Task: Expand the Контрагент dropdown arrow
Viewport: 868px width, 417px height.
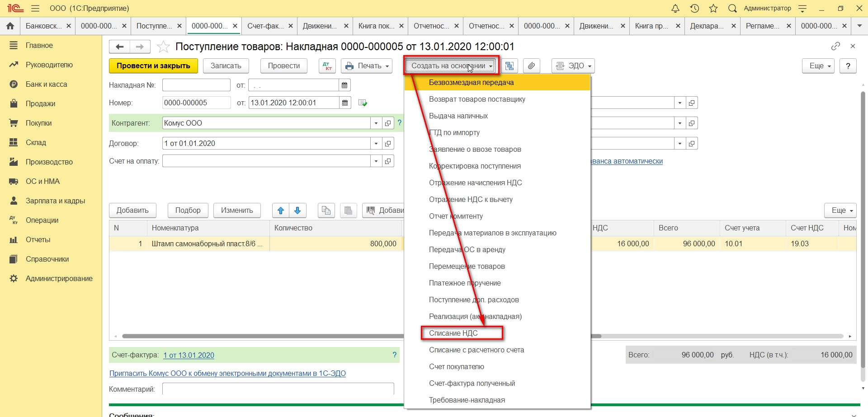Action: [376, 123]
